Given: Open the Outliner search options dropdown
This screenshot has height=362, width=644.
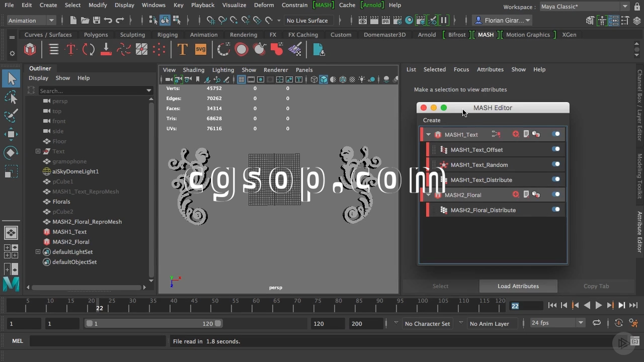Looking at the screenshot, I should pos(149,90).
